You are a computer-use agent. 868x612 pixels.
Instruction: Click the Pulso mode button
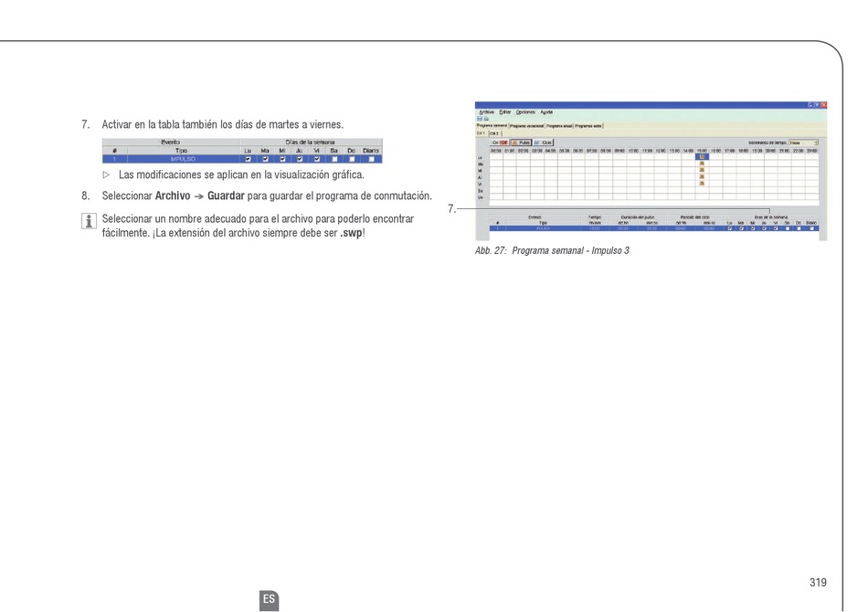click(521, 142)
